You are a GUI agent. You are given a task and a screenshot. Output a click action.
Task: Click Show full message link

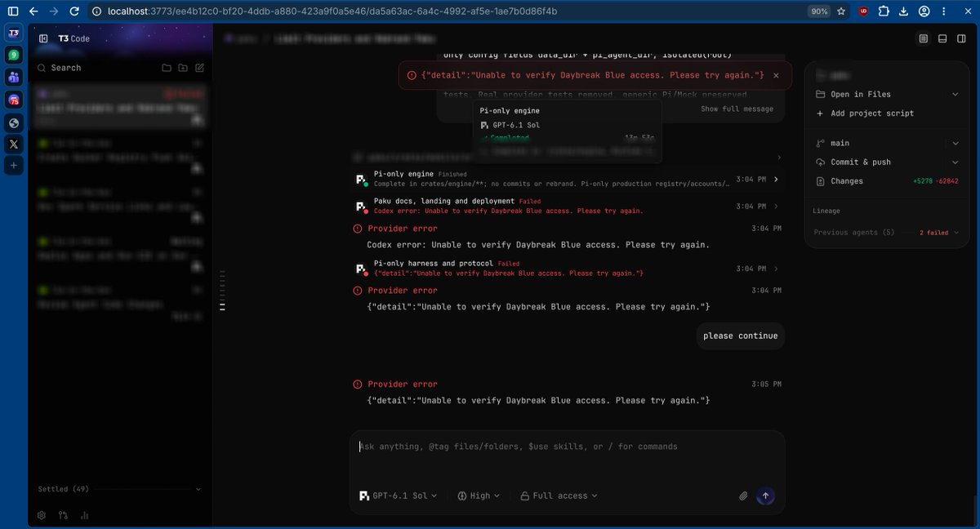[737, 109]
